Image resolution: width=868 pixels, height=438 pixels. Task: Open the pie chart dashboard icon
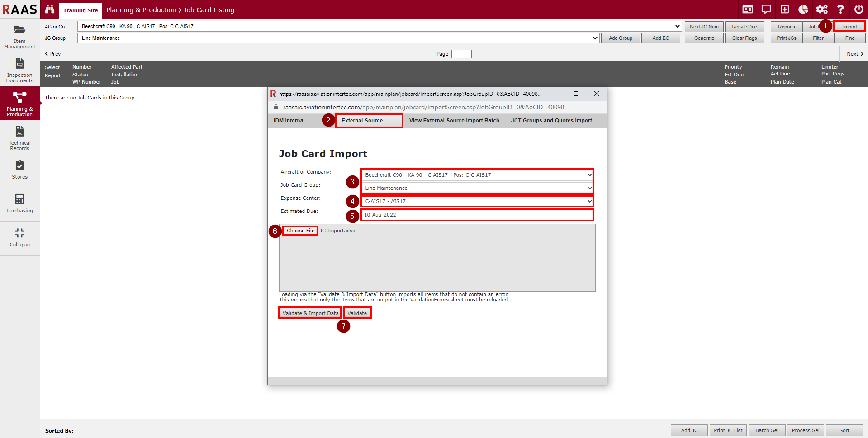pos(803,9)
